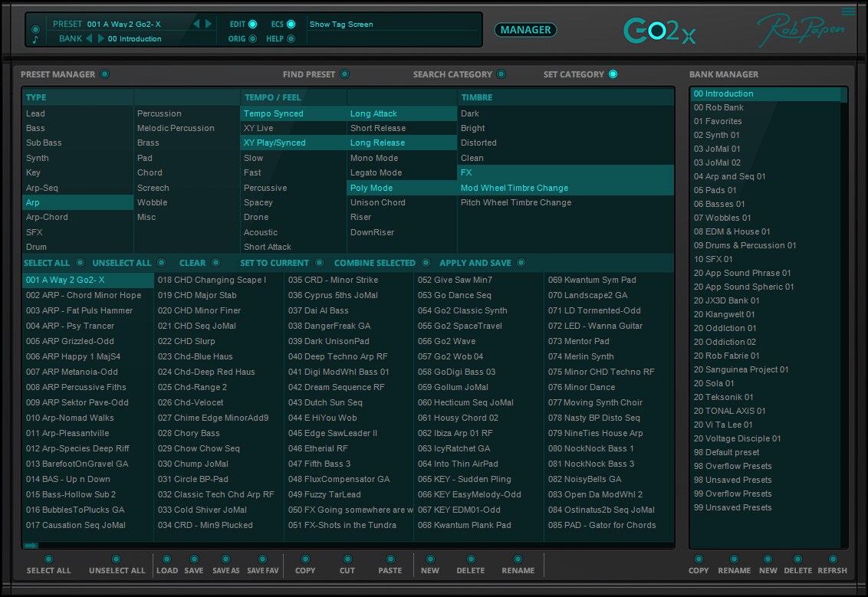
Task: Switch to the previous bank using the left arrow
Action: click(89, 38)
